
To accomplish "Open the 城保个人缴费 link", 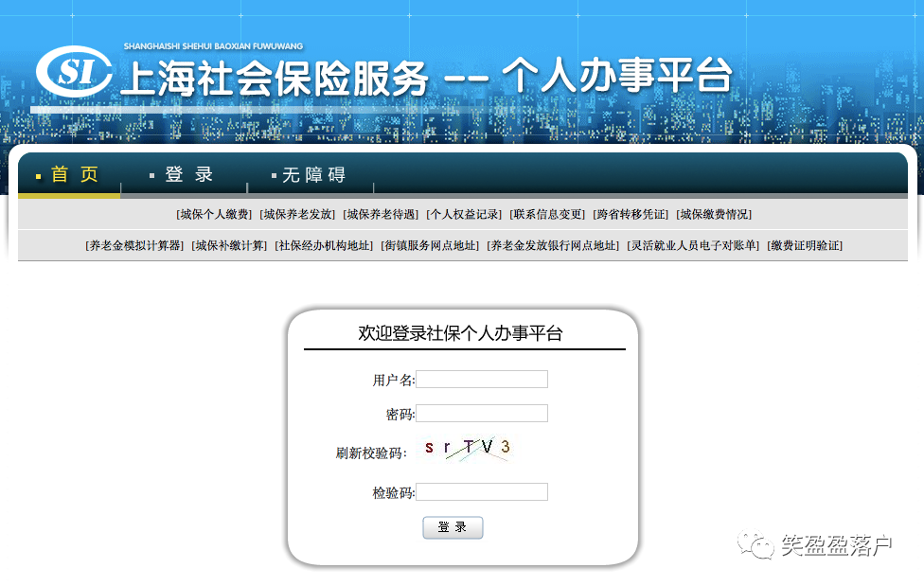I will [214, 215].
